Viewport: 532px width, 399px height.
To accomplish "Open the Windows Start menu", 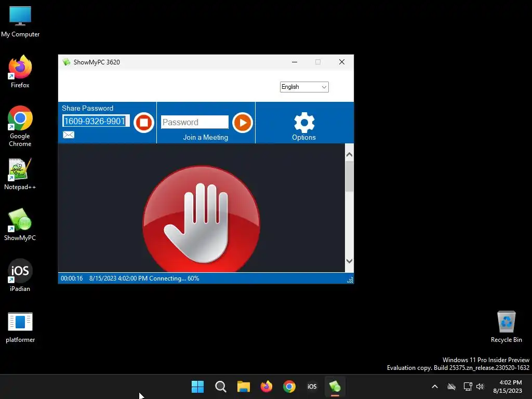I will [197, 387].
